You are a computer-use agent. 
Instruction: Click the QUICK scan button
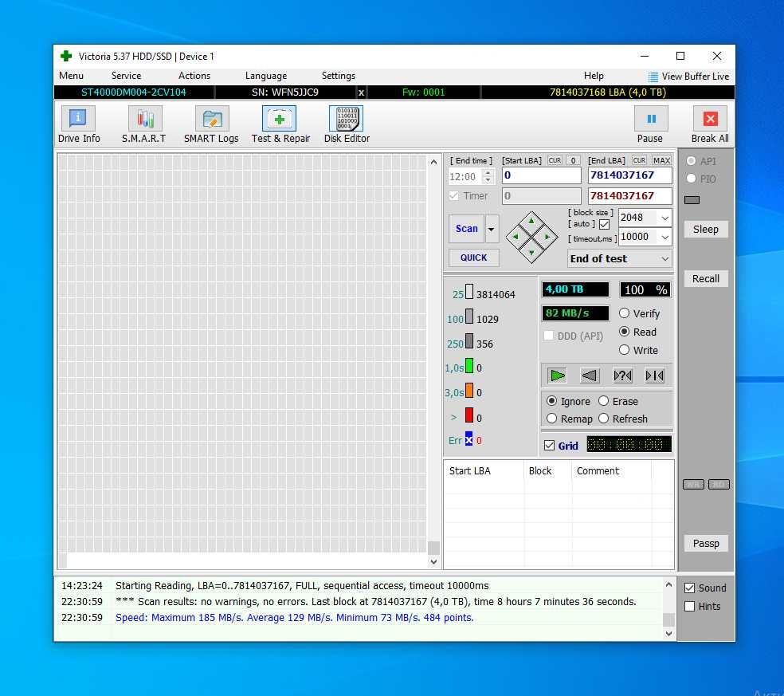coord(473,258)
